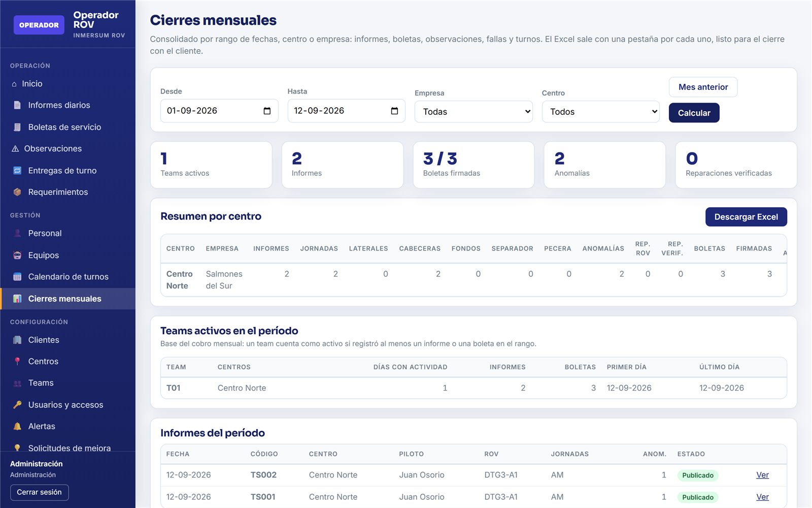Open Informes diarios menu item
The width and height of the screenshot is (812, 508).
click(x=67, y=105)
